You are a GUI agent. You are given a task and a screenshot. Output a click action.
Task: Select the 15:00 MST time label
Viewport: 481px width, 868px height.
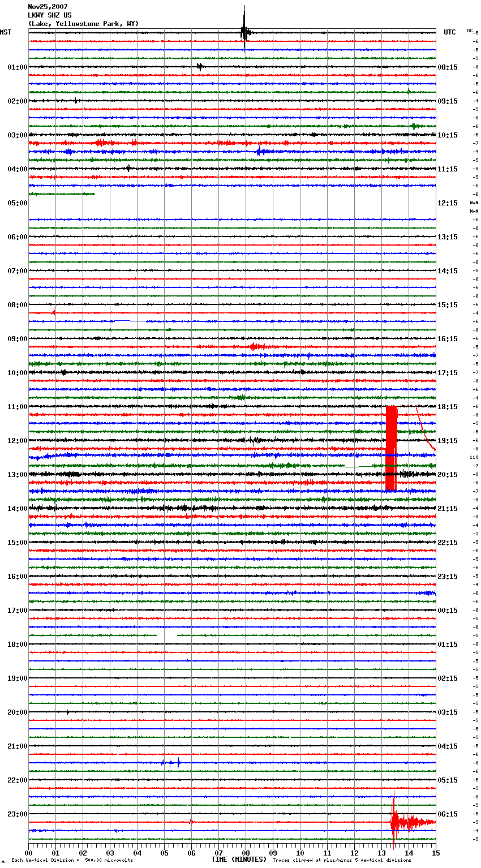(x=18, y=543)
